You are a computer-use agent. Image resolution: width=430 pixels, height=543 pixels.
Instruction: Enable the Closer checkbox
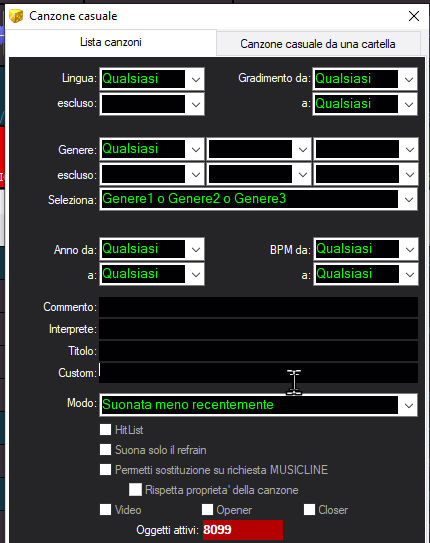point(309,509)
